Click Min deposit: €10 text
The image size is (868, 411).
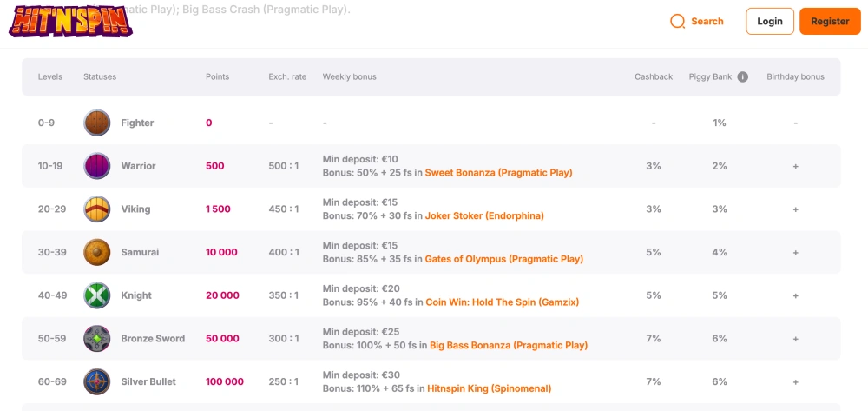tap(360, 160)
